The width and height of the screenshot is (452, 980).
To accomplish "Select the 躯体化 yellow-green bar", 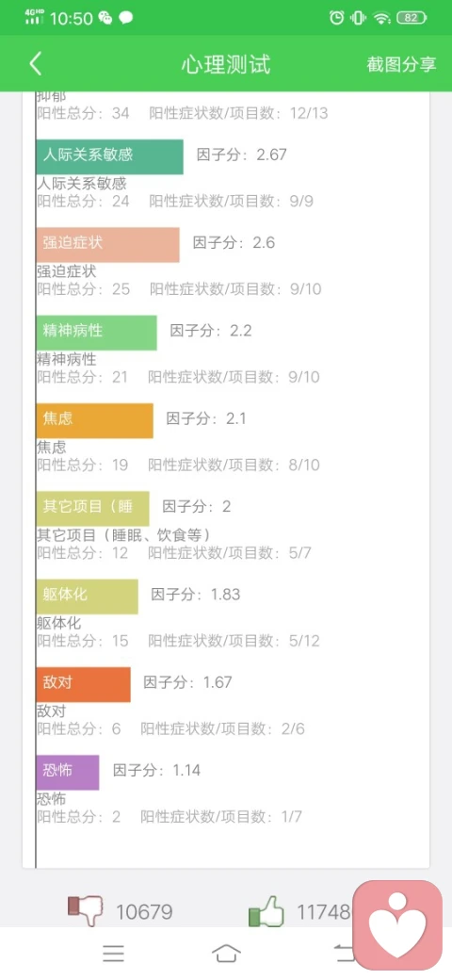I will point(87,596).
